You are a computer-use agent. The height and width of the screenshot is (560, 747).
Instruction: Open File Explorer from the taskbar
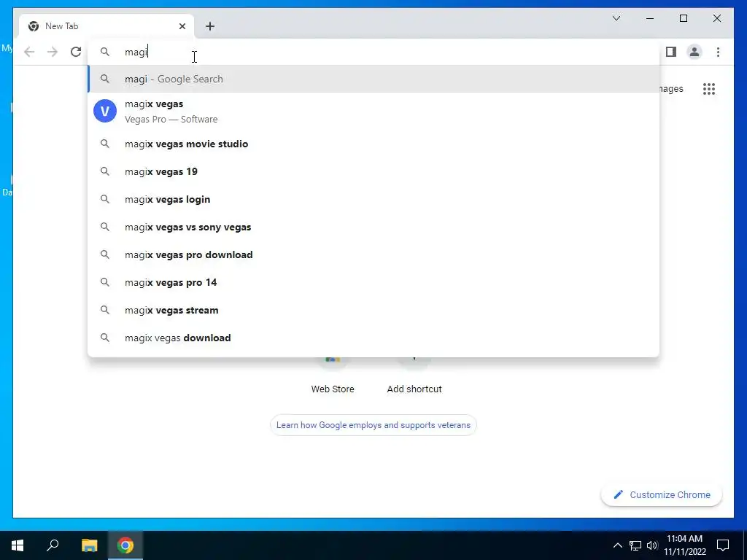89,545
